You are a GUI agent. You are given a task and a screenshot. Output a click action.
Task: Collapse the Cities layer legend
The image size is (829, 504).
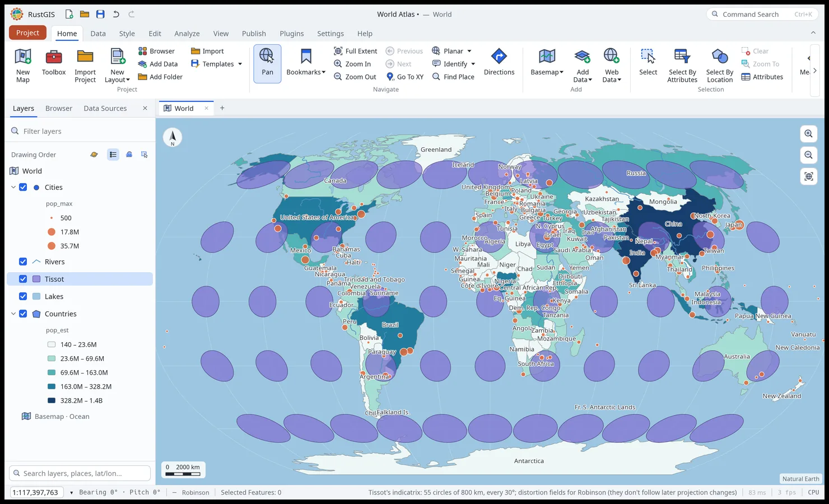point(13,187)
